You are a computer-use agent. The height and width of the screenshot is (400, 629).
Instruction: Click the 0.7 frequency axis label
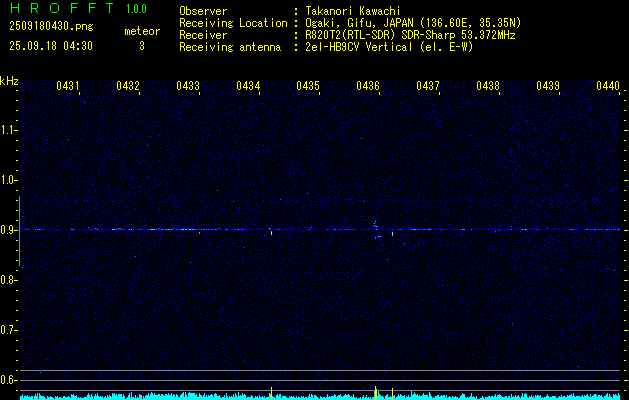(x=9, y=329)
